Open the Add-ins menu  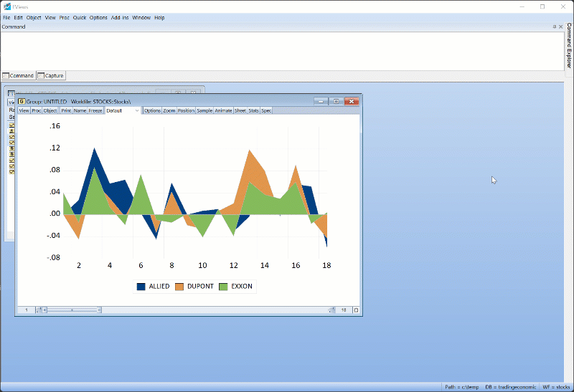(x=119, y=17)
